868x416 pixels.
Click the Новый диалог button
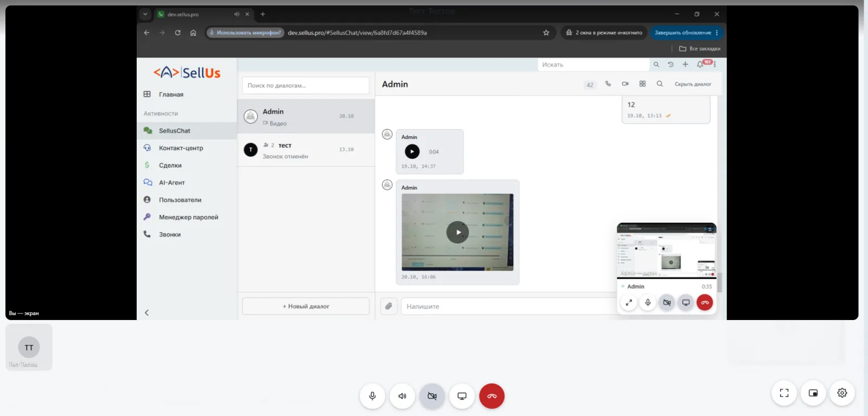[x=306, y=306]
